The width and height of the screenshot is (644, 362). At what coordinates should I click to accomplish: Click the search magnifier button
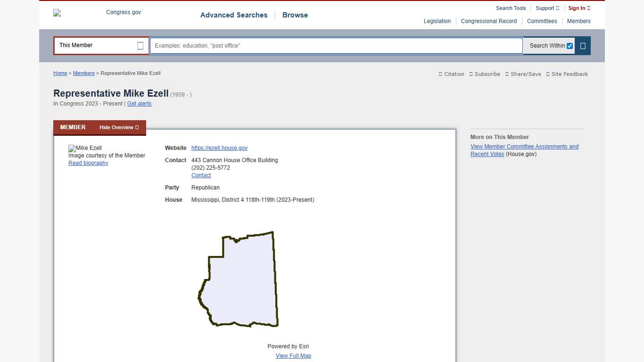[x=583, y=46]
